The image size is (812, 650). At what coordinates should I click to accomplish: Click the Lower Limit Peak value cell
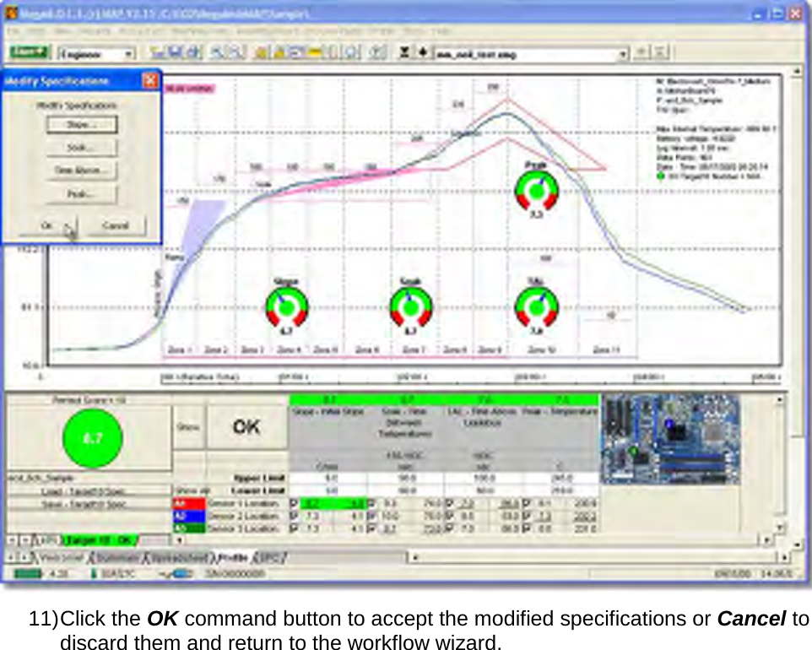tap(561, 490)
